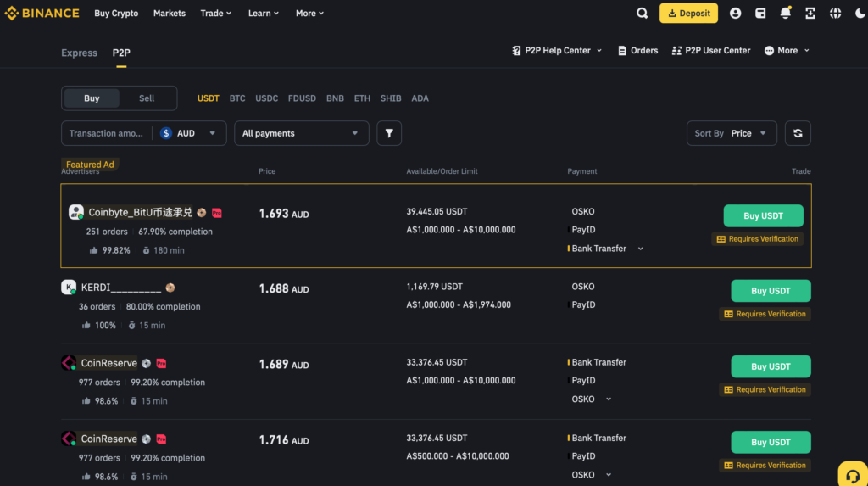This screenshot has width=868, height=486.
Task: Switch to the Express tab
Action: 79,53
